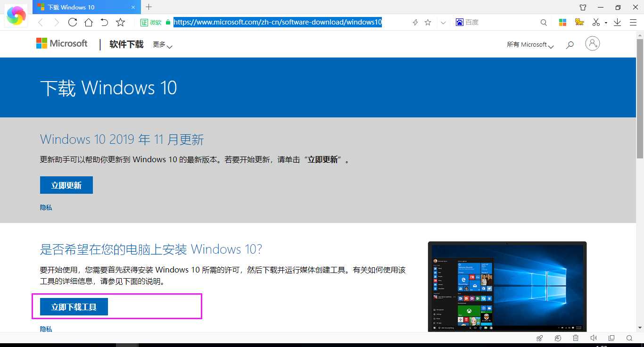This screenshot has height=347, width=644.
Task: Click Windows 10 2019 年 11 月更新 heading
Action: (x=122, y=140)
